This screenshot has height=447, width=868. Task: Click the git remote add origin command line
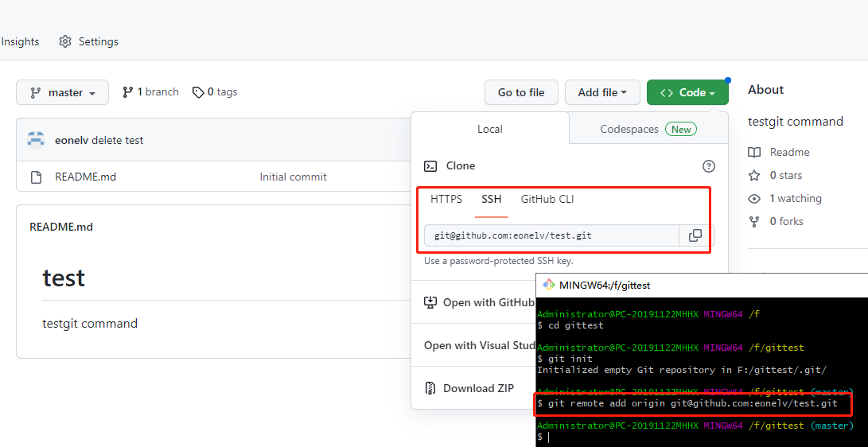click(687, 404)
